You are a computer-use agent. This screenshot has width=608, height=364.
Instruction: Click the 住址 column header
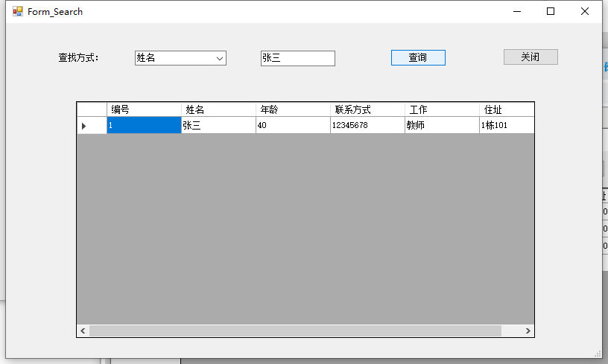tap(507, 109)
